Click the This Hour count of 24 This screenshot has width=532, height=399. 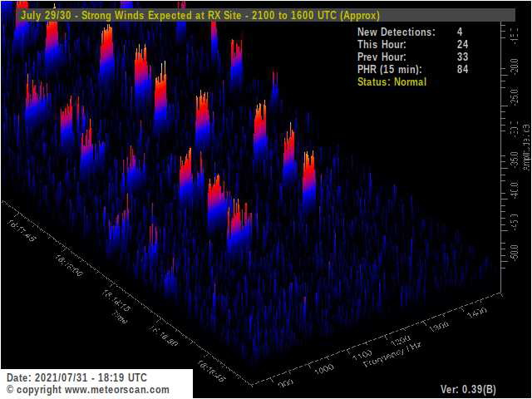pyautogui.click(x=463, y=44)
